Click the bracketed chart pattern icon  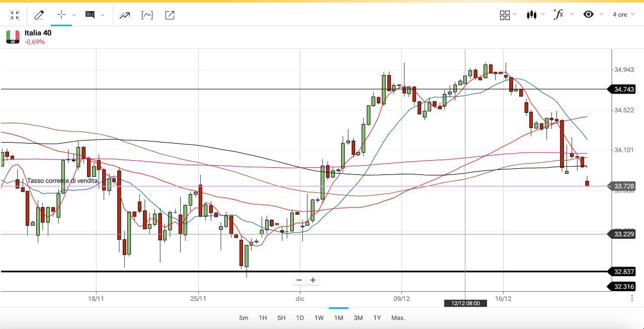point(147,15)
